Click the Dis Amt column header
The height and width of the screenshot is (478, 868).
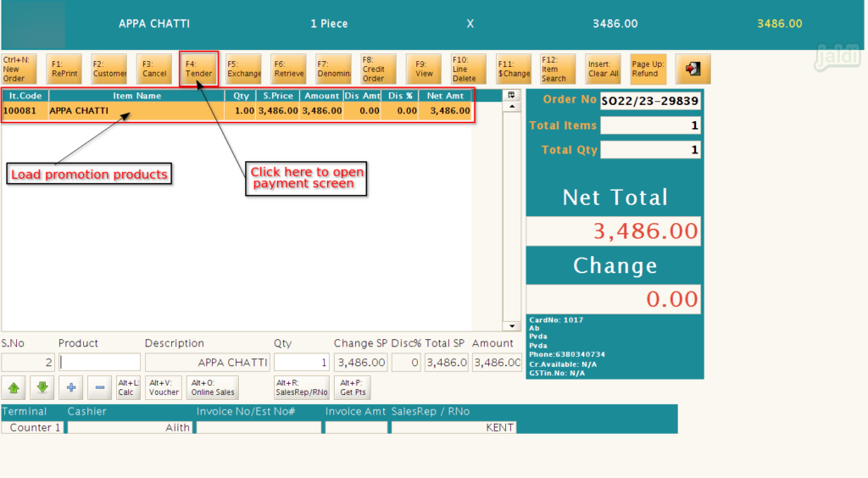(x=362, y=96)
